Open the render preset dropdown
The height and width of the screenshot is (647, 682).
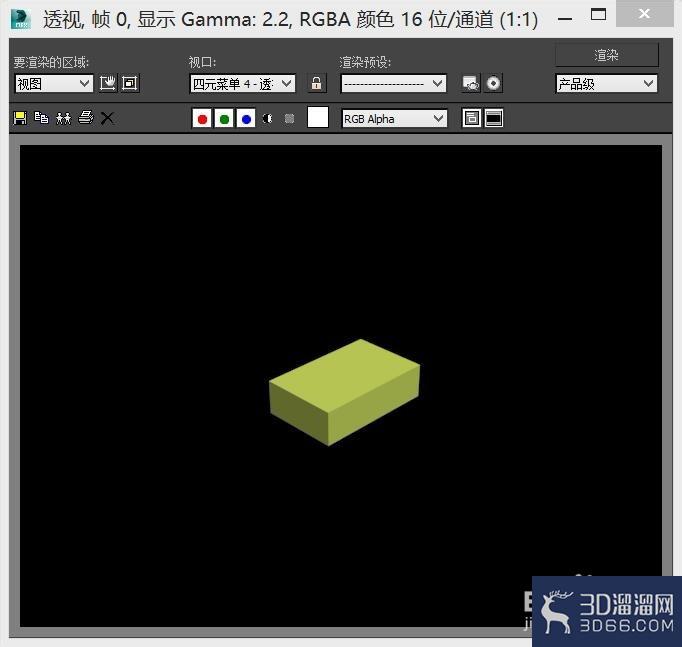(394, 83)
